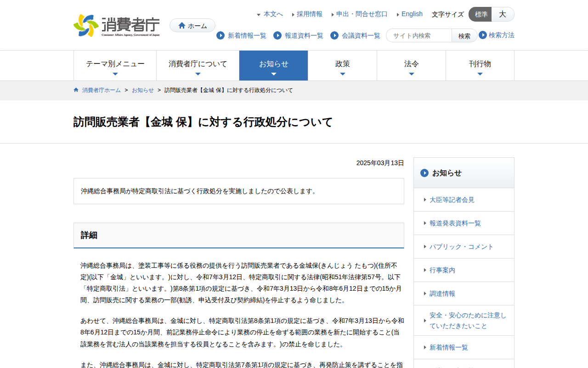This screenshot has height=368, width=588.
Task: Open 調達情報 in sidebar
Action: tap(442, 293)
